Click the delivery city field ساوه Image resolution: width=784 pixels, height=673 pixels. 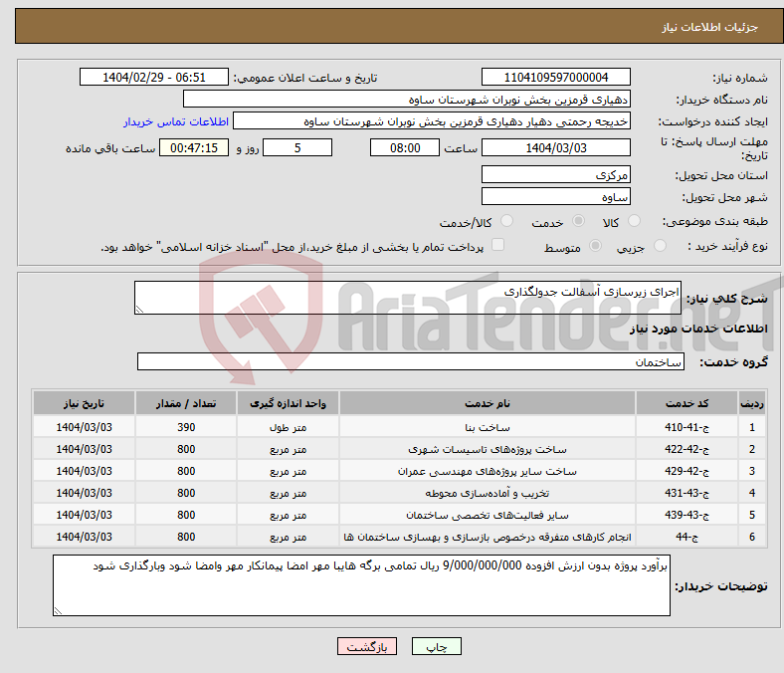pos(555,196)
